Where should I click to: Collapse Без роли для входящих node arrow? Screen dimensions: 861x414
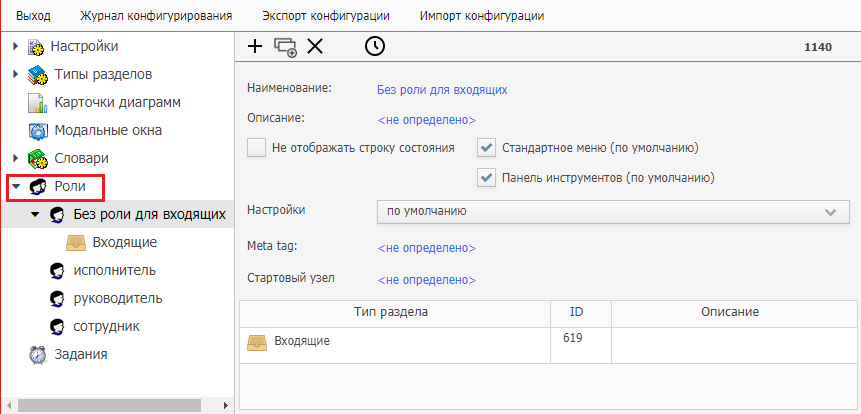35,215
